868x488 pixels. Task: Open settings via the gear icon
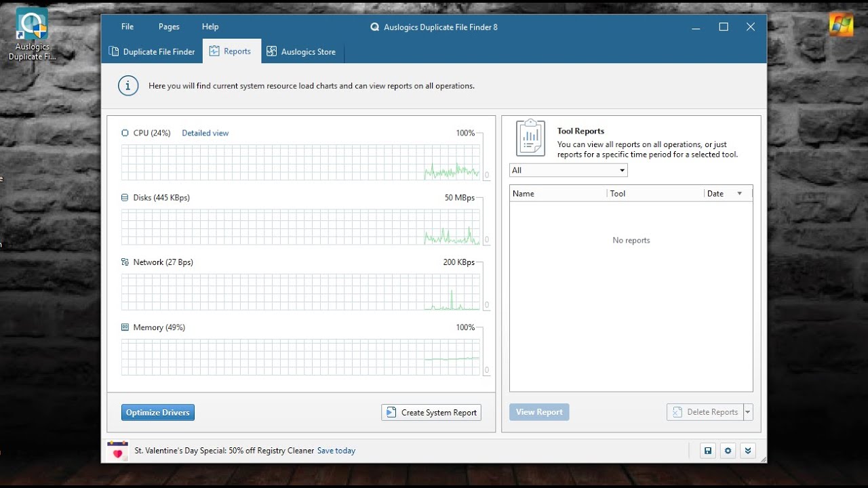point(728,451)
